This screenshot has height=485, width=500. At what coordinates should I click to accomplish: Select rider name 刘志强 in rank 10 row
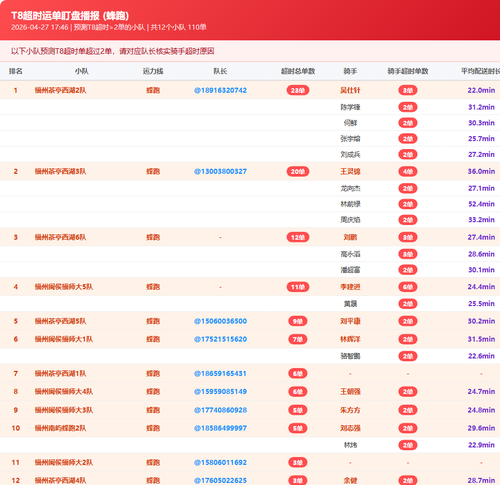coord(350,428)
